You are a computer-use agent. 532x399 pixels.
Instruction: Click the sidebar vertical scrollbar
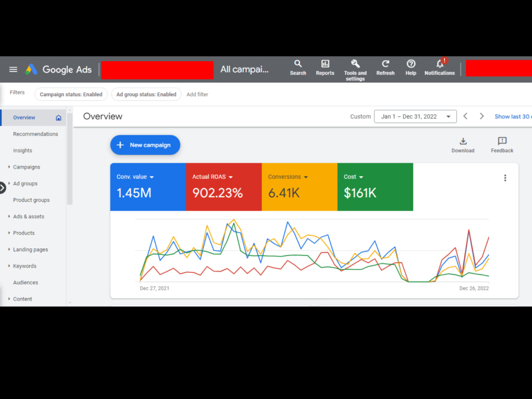(70, 159)
